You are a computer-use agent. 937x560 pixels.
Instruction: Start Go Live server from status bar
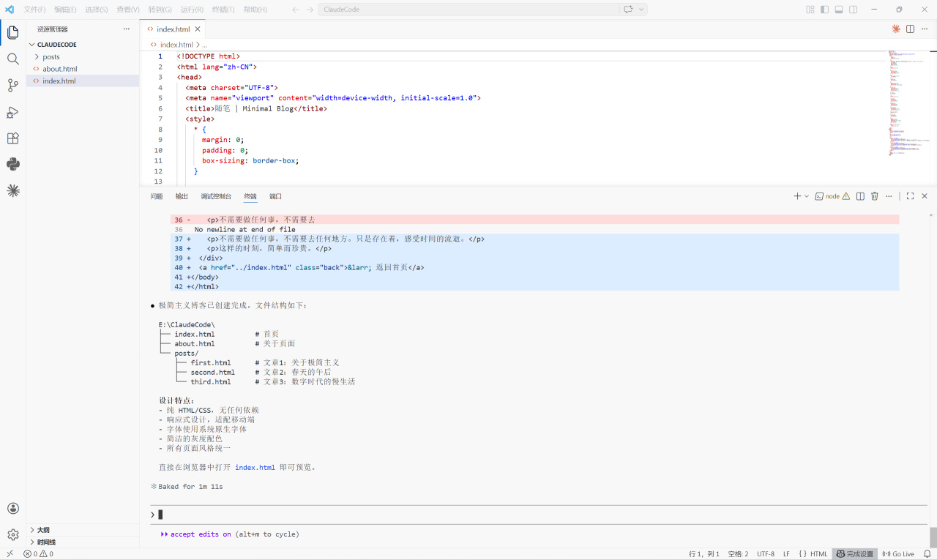pos(898,554)
